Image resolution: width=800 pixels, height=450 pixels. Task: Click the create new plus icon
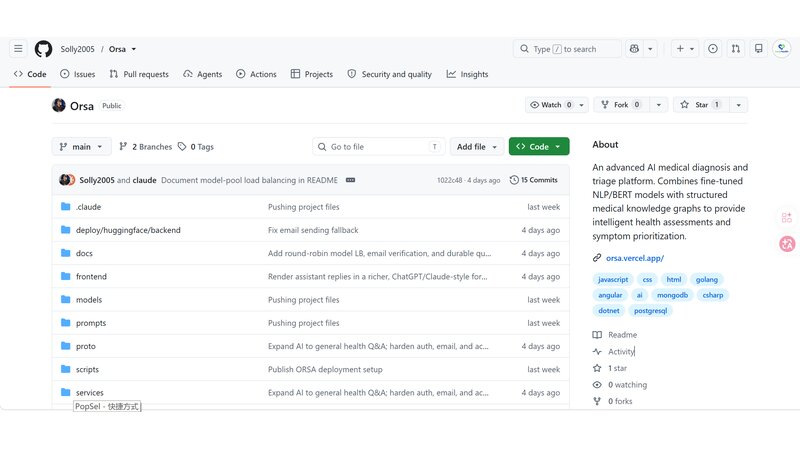tap(685, 49)
